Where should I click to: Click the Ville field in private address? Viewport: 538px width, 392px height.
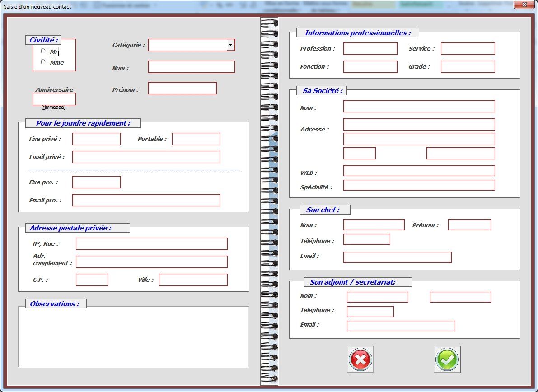pos(193,280)
